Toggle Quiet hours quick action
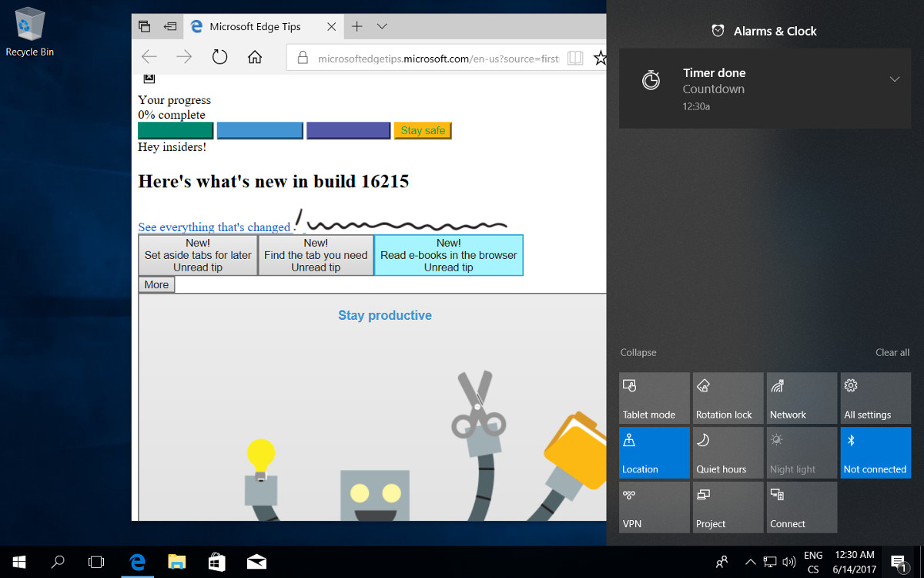 [728, 453]
